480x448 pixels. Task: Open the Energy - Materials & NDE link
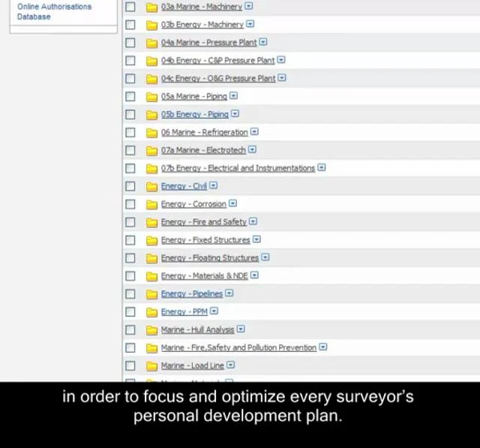click(205, 276)
